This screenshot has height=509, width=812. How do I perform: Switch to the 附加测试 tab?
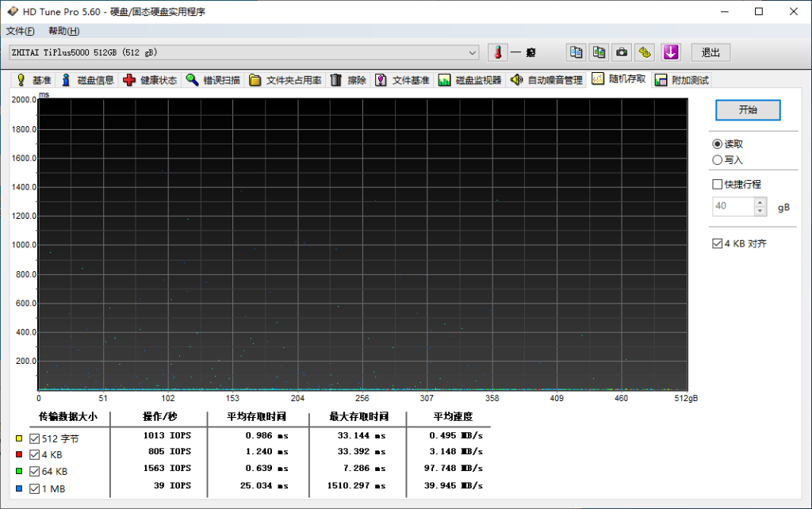click(x=682, y=80)
